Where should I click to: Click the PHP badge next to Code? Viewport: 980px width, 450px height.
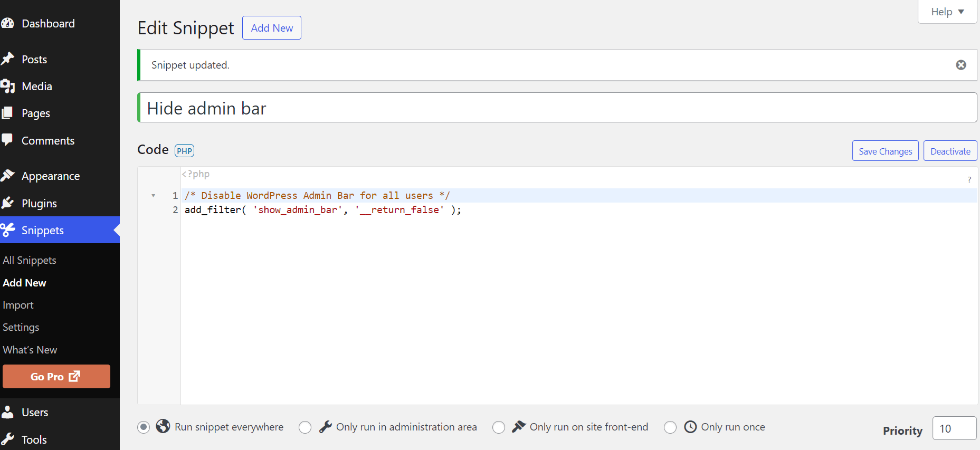click(184, 151)
